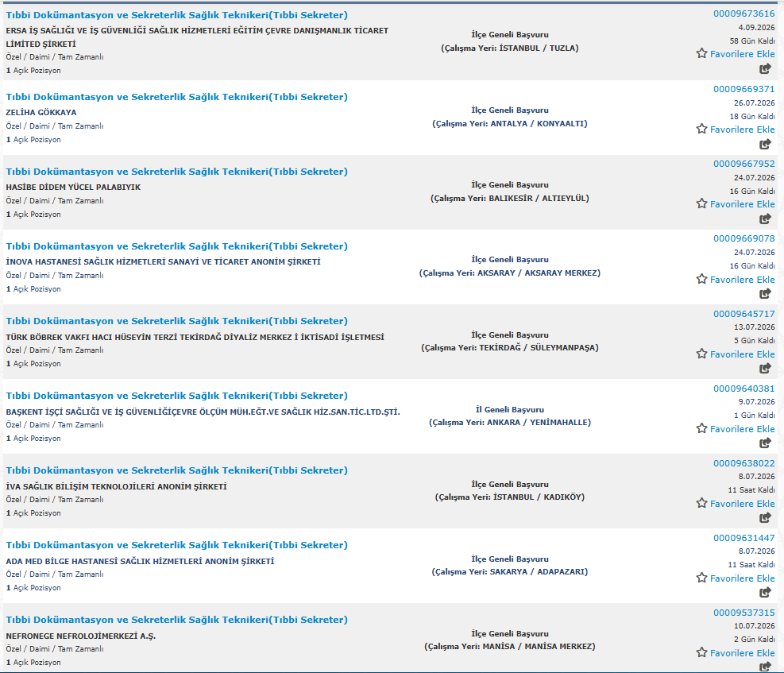Click favorite star icon for ERSA İŞ SAĞLIĞI listing

pos(702,53)
